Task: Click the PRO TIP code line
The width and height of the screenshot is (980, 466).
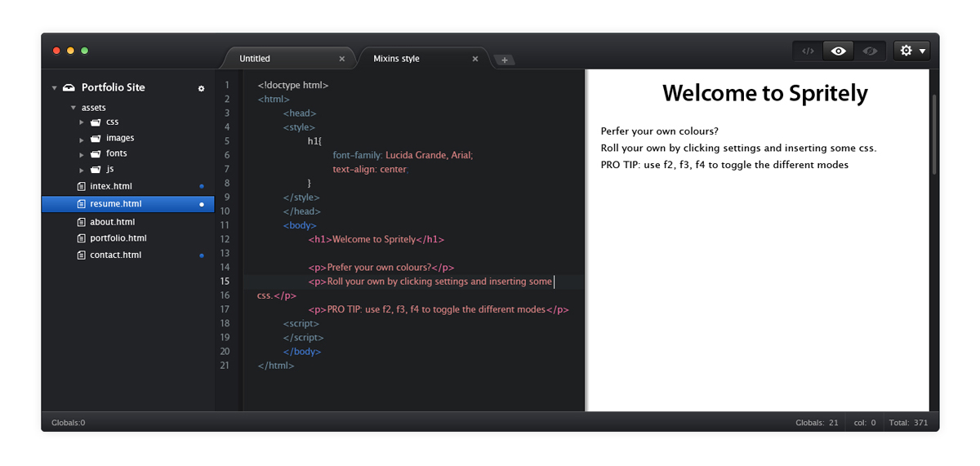Action: pos(439,309)
